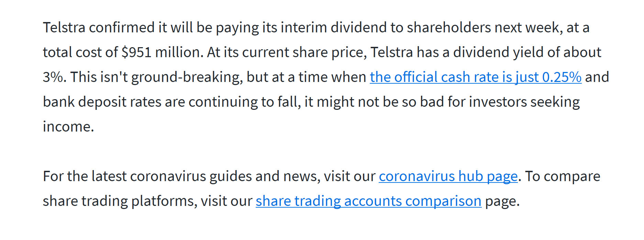
Task: Open share trading accounts comparison link
Action: [368, 201]
